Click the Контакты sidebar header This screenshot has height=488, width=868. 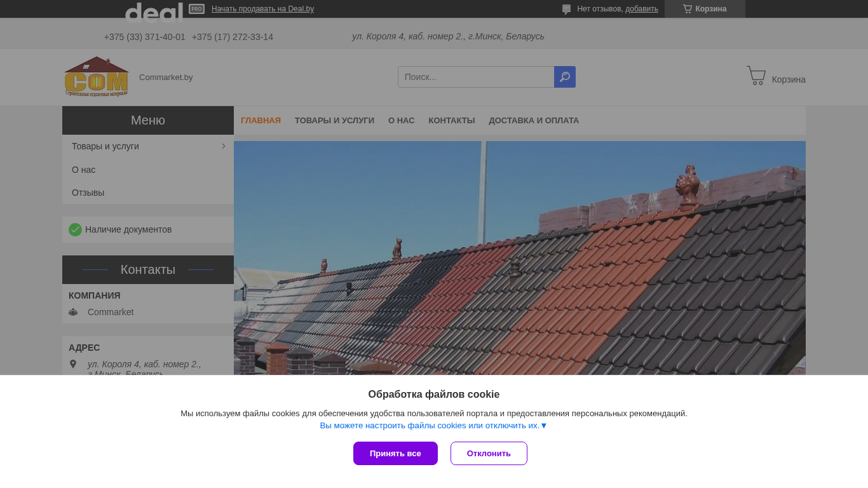pos(148,269)
